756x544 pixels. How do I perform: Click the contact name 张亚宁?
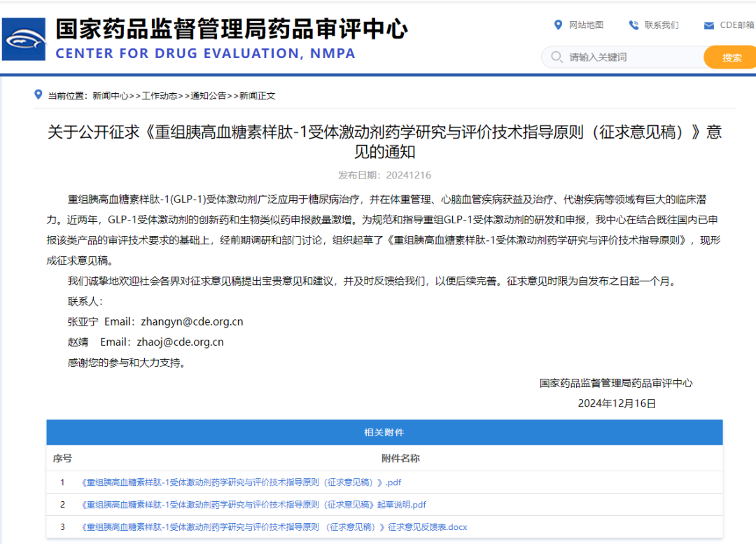click(83, 321)
